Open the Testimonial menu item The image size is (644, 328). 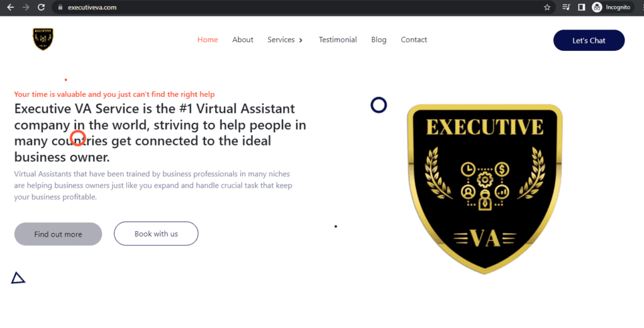pos(338,40)
